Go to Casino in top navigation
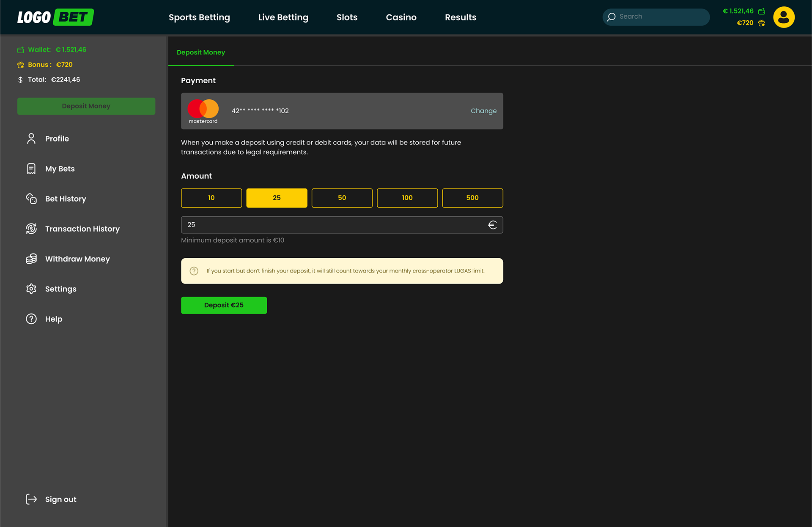 tap(401, 17)
